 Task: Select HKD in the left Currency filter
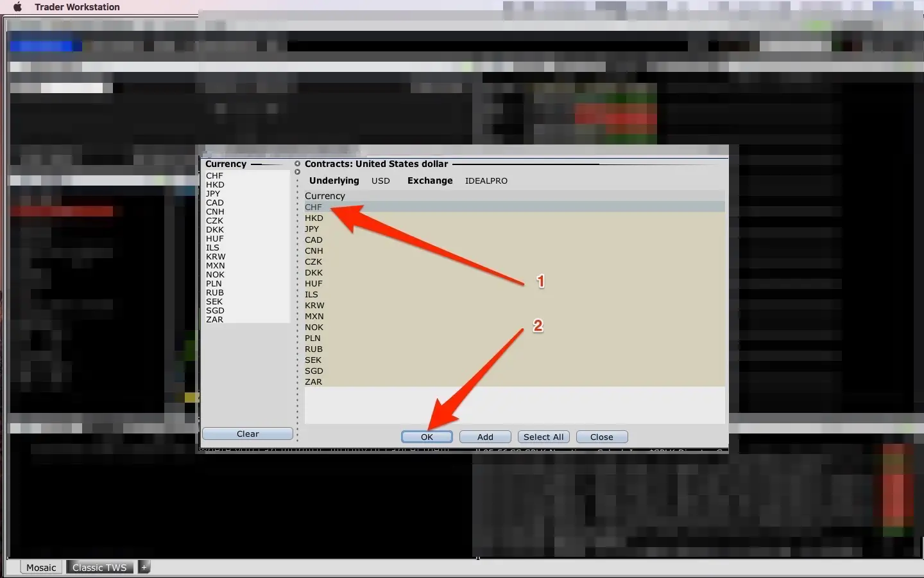coord(215,185)
